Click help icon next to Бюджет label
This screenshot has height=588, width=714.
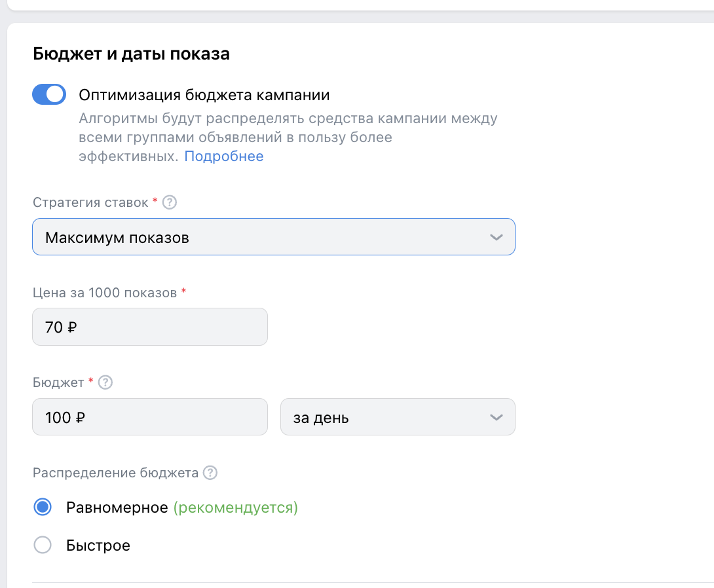(x=105, y=382)
